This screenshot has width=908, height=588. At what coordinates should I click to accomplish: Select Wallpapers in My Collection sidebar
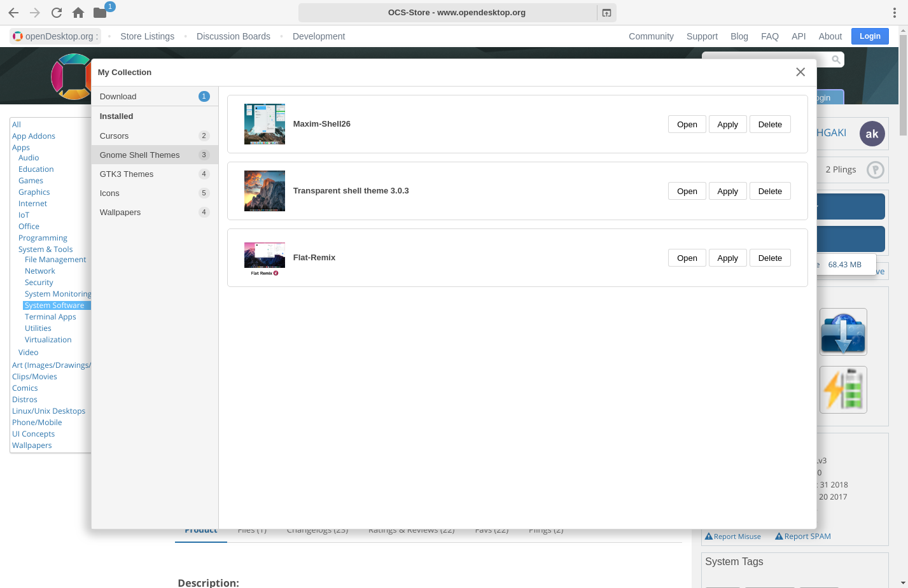pyautogui.click(x=155, y=212)
